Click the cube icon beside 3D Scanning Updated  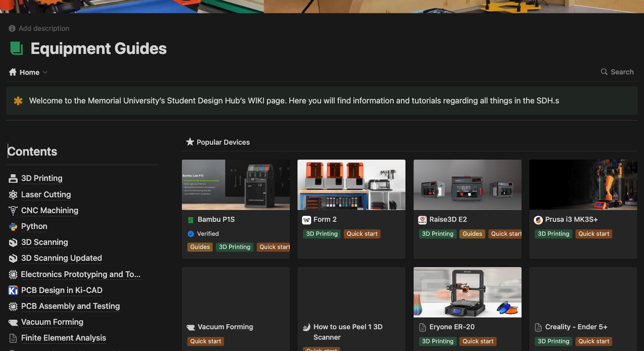[13, 258]
